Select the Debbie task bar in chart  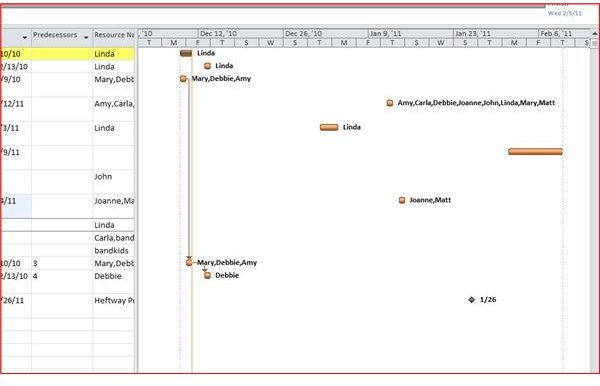(207, 275)
